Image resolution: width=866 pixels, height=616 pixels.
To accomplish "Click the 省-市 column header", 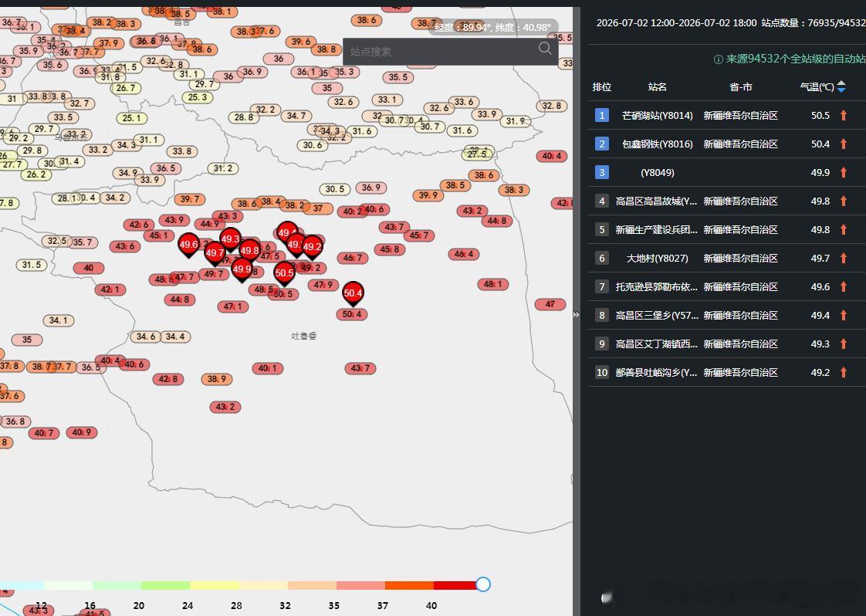I will [740, 86].
